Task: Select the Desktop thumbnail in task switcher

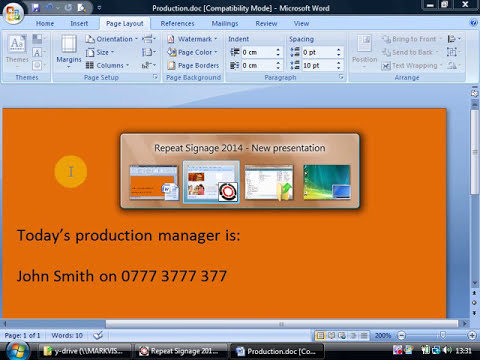Action: point(327,182)
